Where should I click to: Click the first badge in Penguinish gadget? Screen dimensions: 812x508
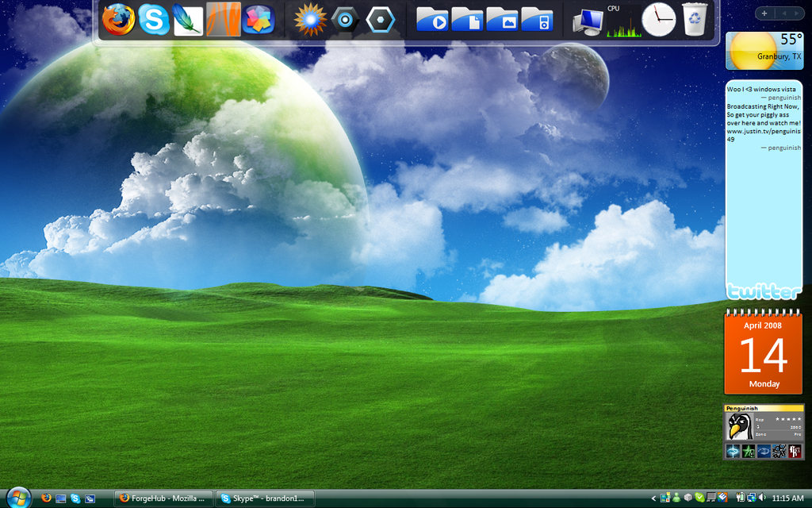pos(733,452)
